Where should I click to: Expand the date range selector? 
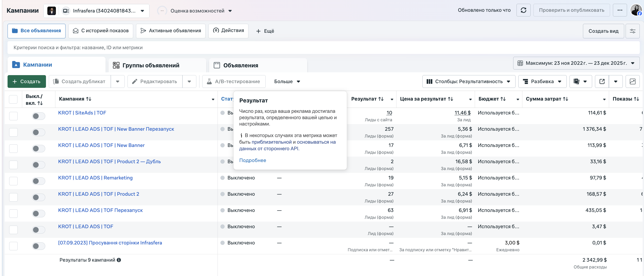pos(576,63)
